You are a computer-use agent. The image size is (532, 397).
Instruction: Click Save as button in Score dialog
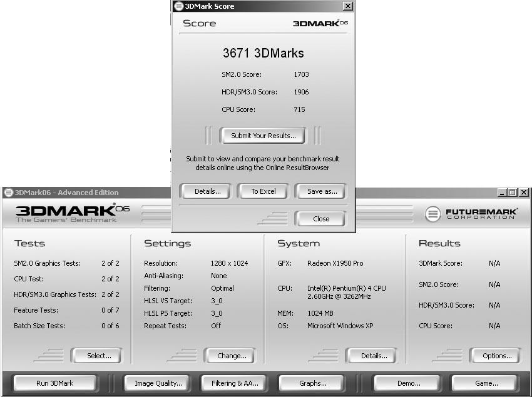point(322,191)
